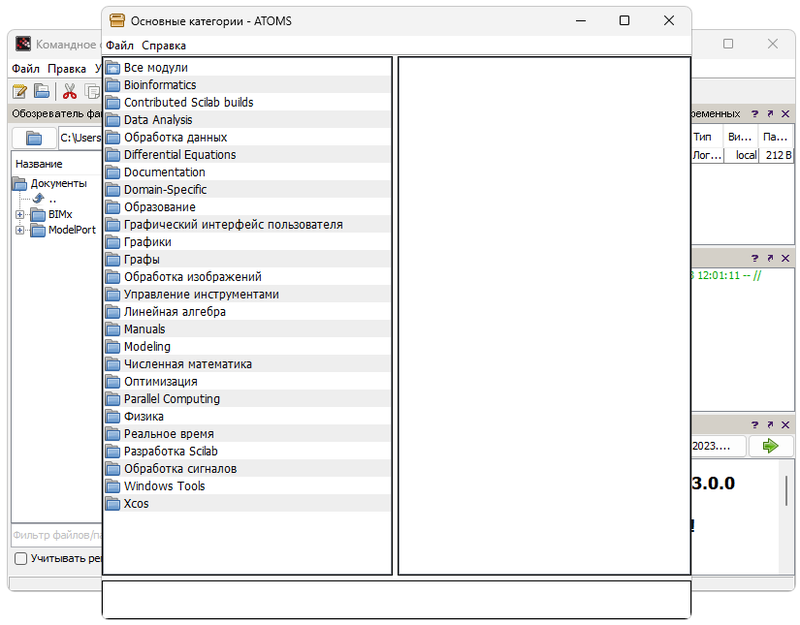
Task: Click help icon of news feed panel
Action: pos(755,424)
